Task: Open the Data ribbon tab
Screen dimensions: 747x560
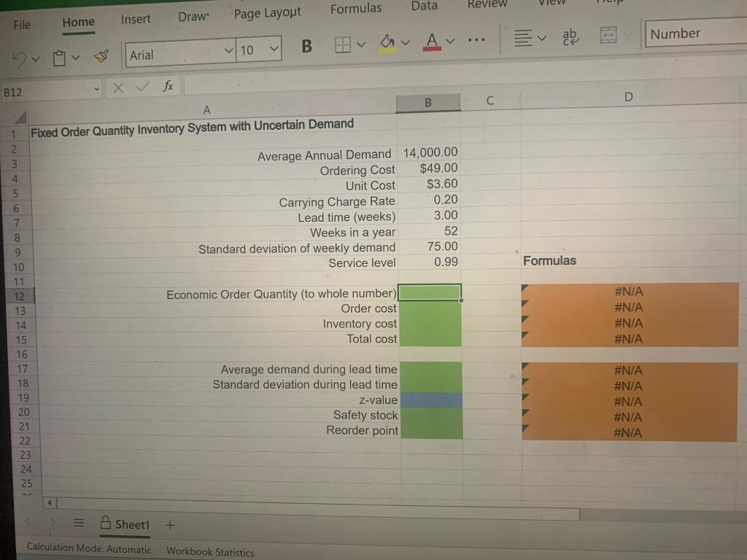Action: pos(424,6)
